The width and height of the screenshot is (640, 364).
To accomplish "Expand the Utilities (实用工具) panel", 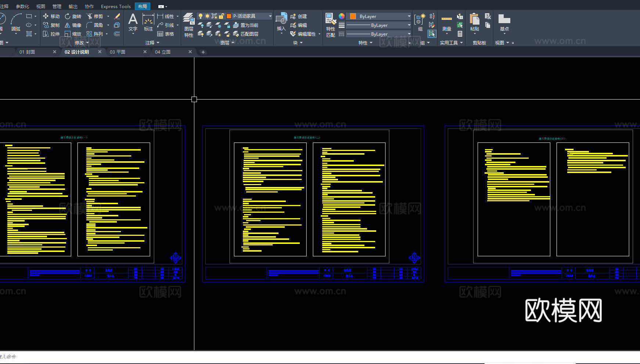I will click(451, 43).
